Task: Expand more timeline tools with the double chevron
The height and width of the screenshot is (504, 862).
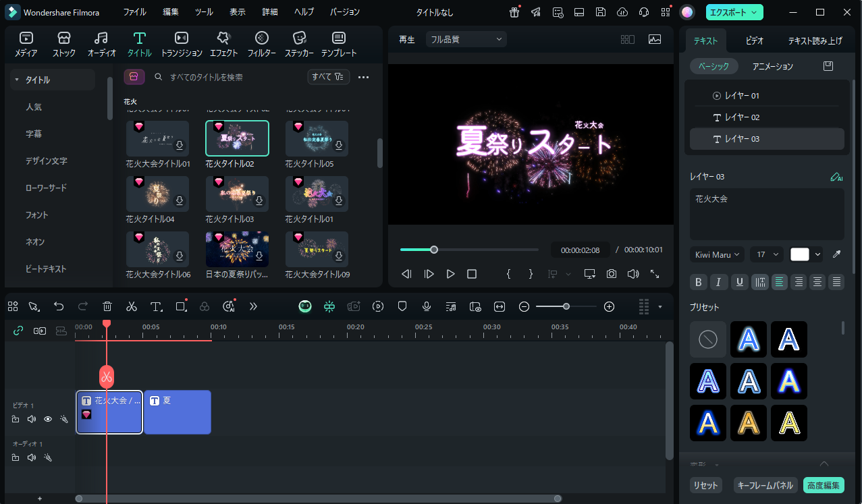Action: (253, 306)
